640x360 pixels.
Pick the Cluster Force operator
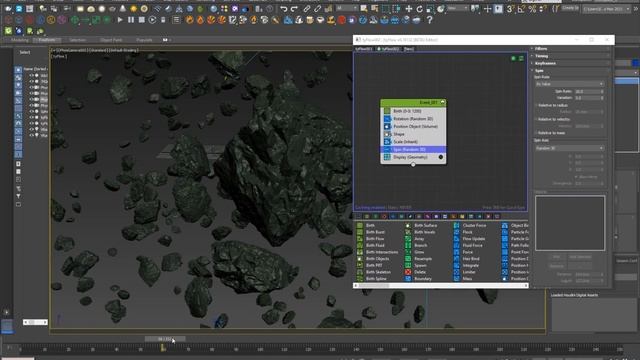pos(474,225)
